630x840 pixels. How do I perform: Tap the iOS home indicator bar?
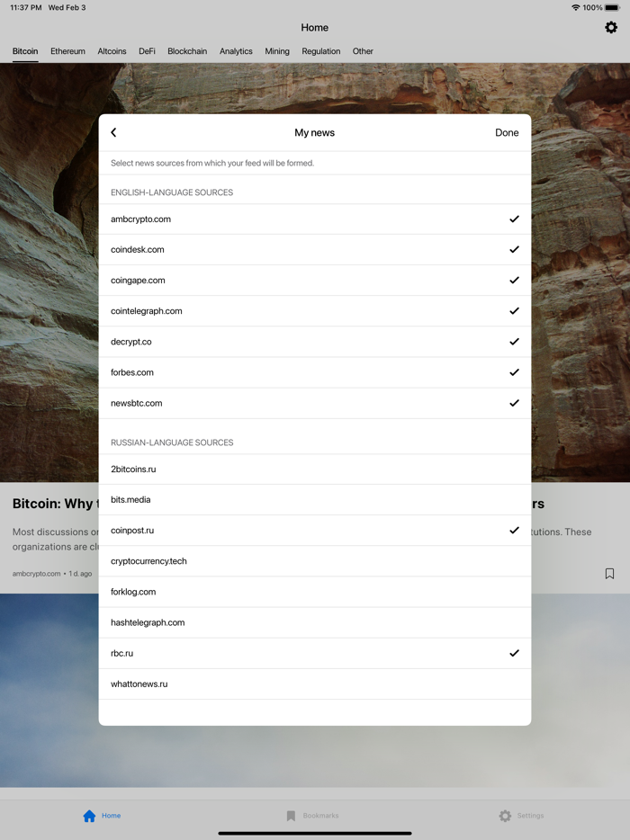pyautogui.click(x=315, y=834)
